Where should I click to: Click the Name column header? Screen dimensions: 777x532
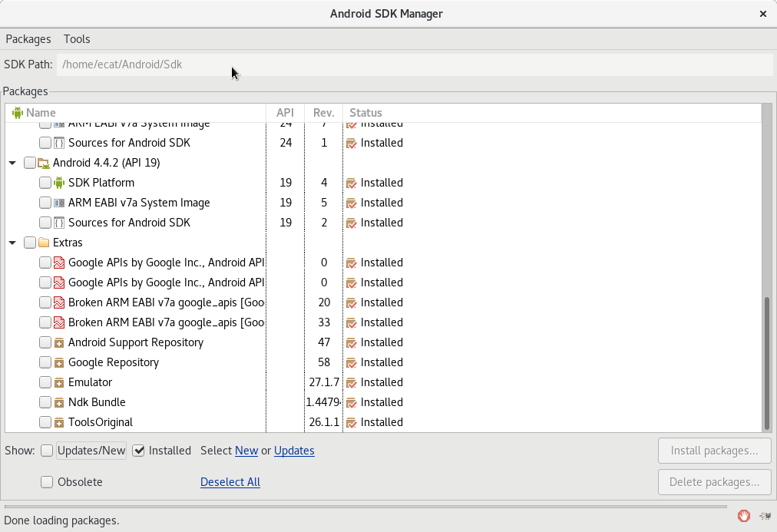click(x=135, y=113)
